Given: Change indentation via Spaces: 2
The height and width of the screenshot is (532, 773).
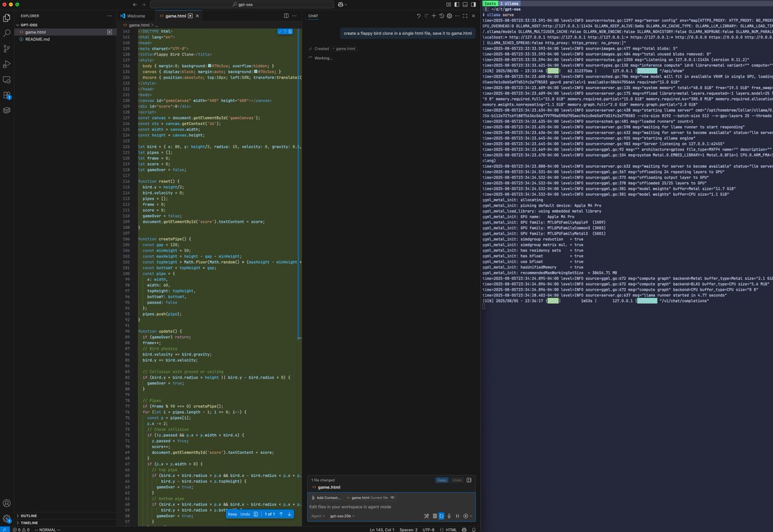Looking at the screenshot, I should pyautogui.click(x=408, y=529).
